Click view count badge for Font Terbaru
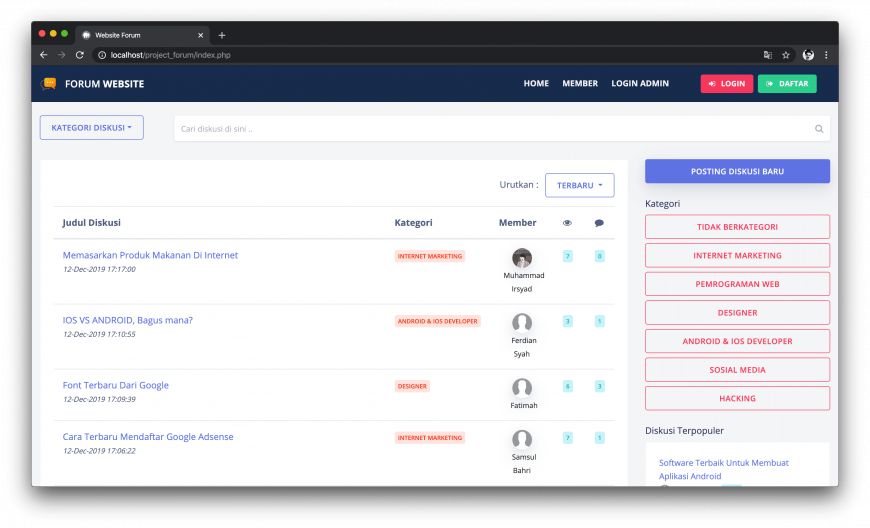The height and width of the screenshot is (528, 870). pyautogui.click(x=567, y=386)
